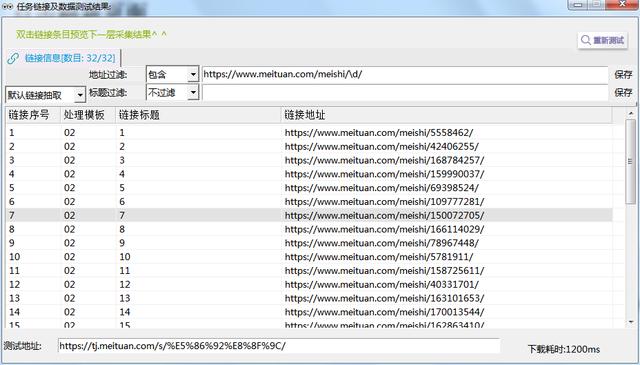Select the row with link 5558462
The width and height of the screenshot is (640, 365).
coord(309,132)
